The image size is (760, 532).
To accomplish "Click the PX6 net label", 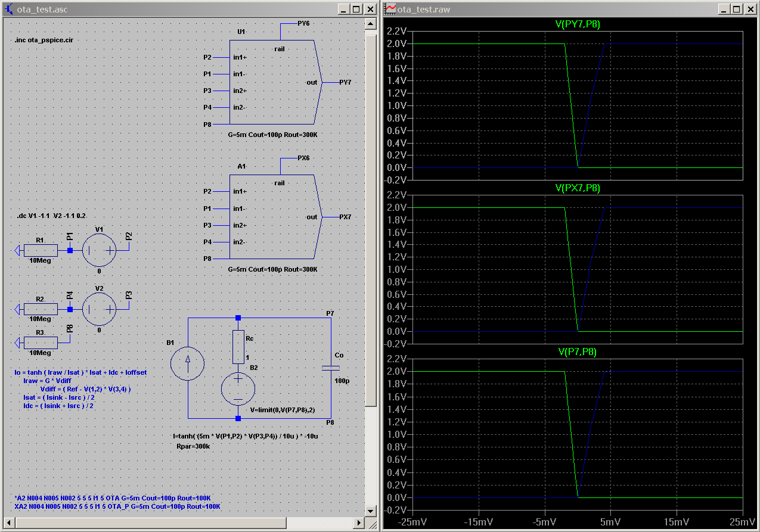I will point(303,158).
